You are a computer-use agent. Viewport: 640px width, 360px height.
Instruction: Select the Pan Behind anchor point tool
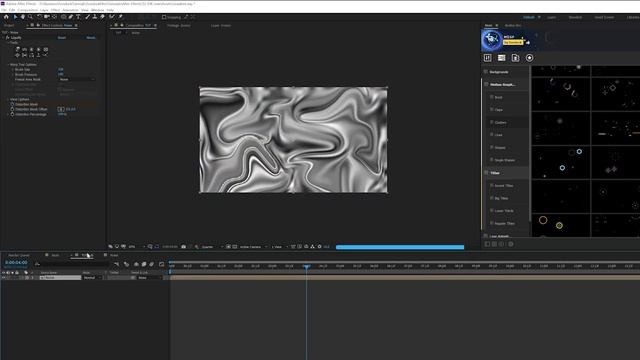tap(54, 17)
